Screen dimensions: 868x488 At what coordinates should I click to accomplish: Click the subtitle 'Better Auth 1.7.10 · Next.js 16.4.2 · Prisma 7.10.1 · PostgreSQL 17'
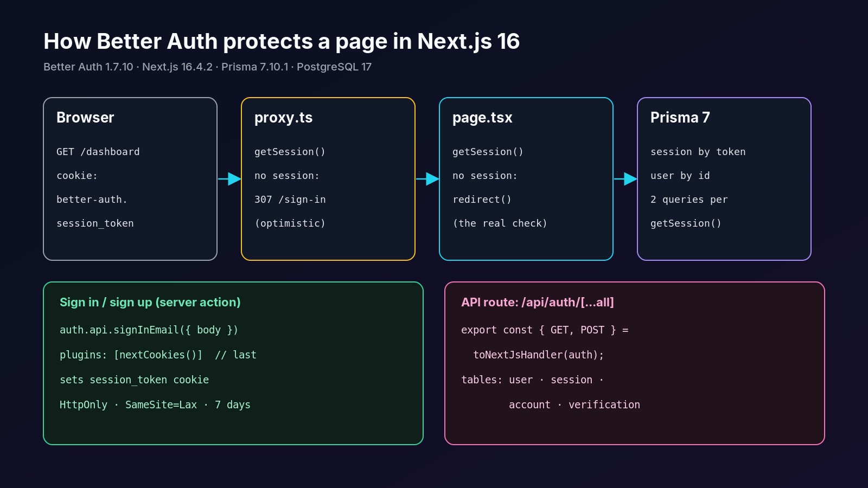(x=207, y=67)
